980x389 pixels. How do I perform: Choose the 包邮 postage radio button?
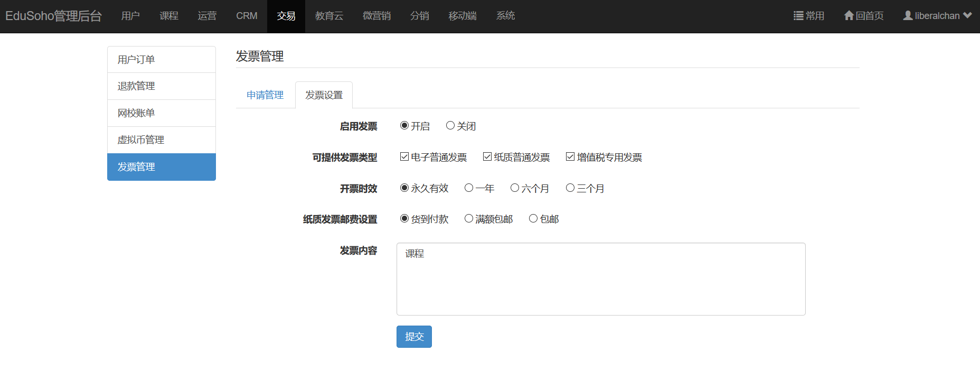tap(533, 218)
